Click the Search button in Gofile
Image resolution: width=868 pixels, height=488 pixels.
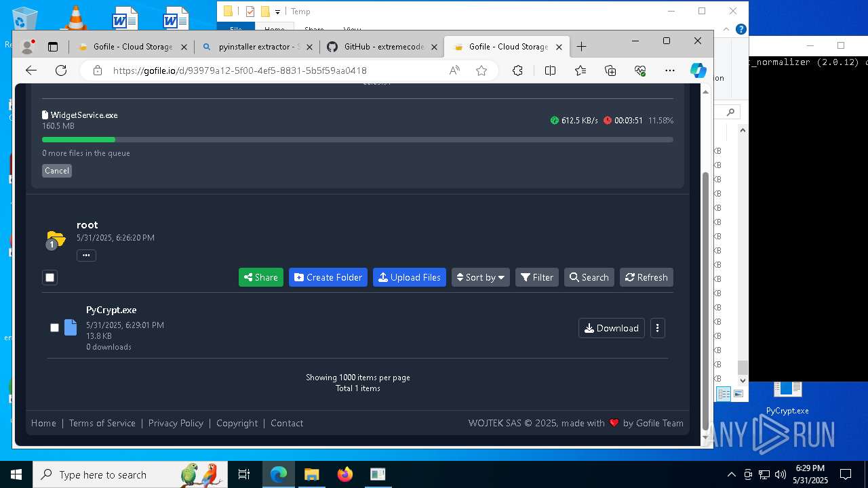[589, 277]
